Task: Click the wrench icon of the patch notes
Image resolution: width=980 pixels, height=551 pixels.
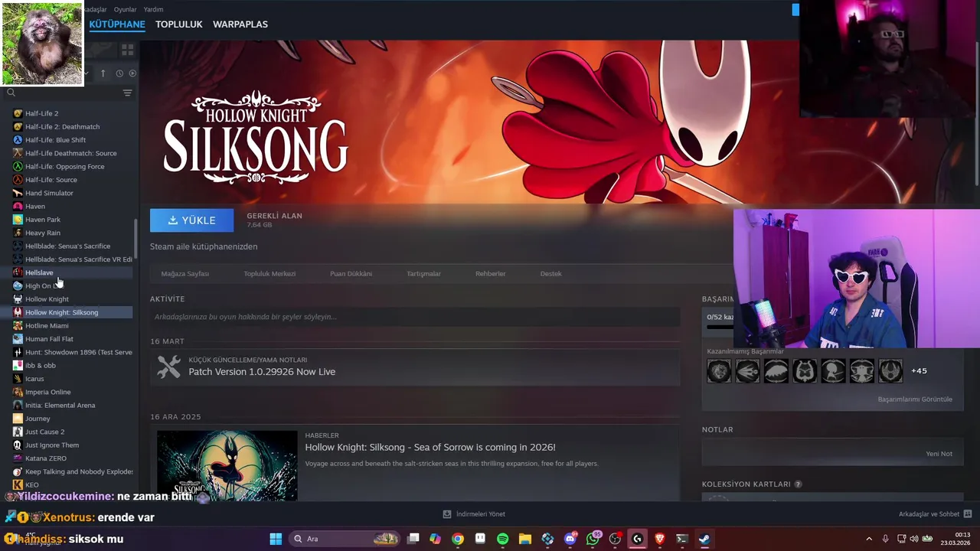Action: 168,367
